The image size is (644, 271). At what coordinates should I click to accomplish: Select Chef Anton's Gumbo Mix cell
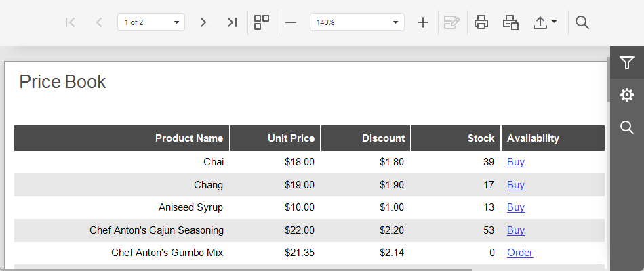(121, 253)
